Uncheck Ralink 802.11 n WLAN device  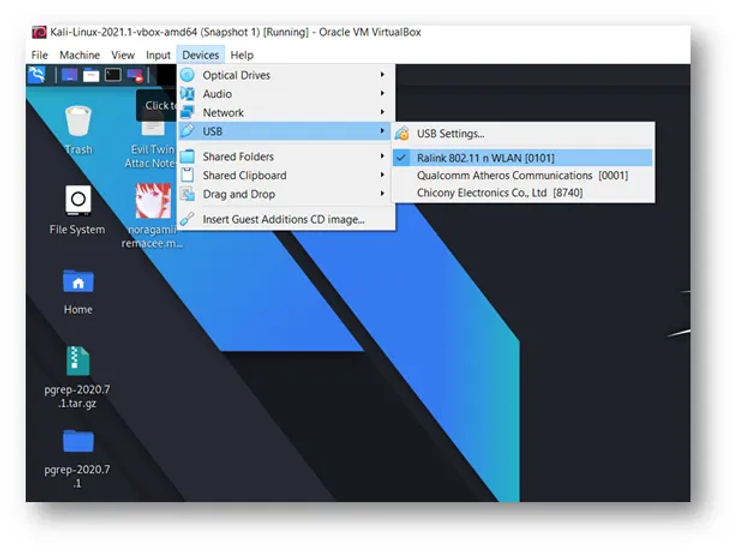tap(523, 158)
